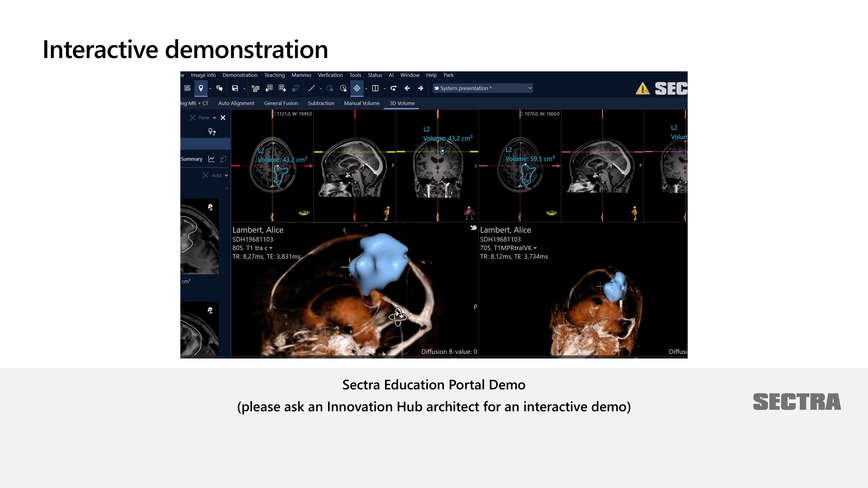Open the Image info menu
Viewport: 868px width, 488px height.
[203, 75]
